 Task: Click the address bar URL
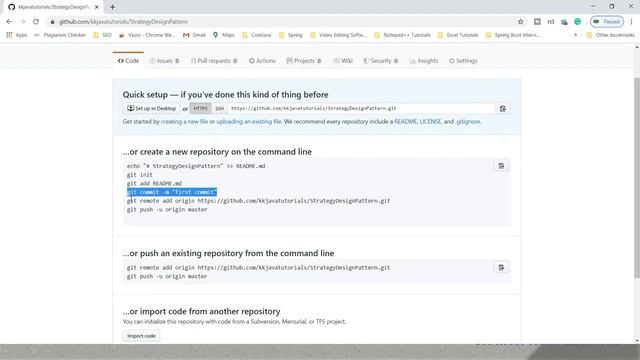pyautogui.click(x=123, y=22)
